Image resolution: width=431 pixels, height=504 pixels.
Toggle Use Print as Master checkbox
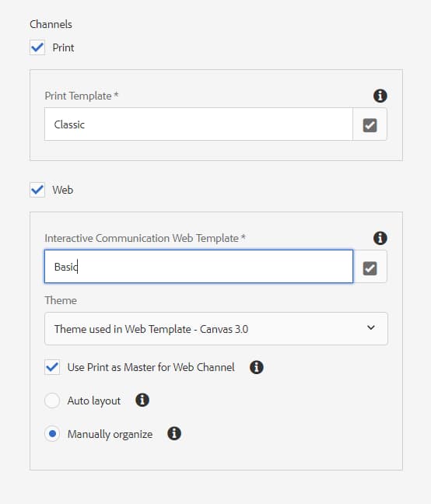click(52, 367)
